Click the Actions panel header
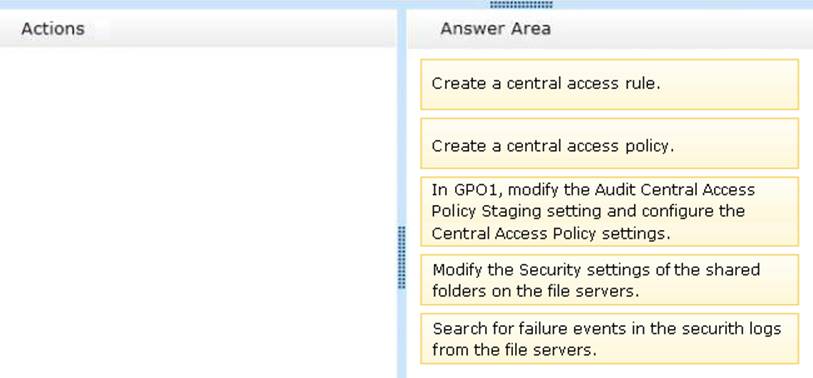The width and height of the screenshot is (813, 378). (x=198, y=29)
